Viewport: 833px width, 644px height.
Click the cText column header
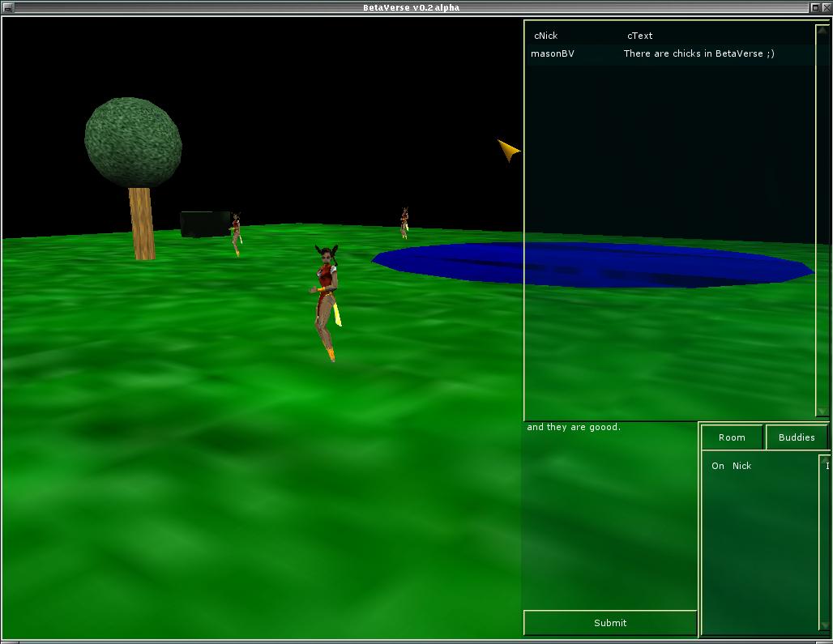(x=639, y=36)
